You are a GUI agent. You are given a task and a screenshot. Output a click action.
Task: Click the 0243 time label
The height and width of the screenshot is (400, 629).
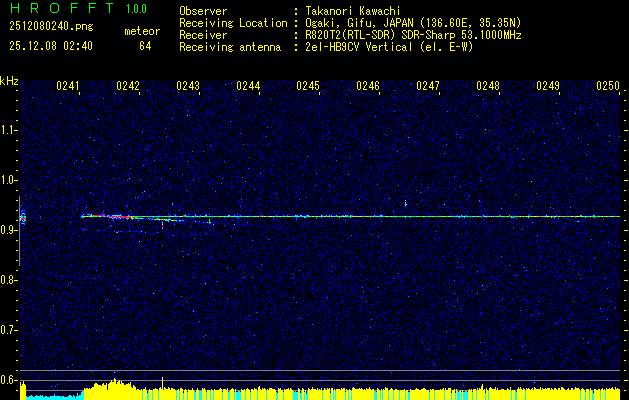coord(188,87)
